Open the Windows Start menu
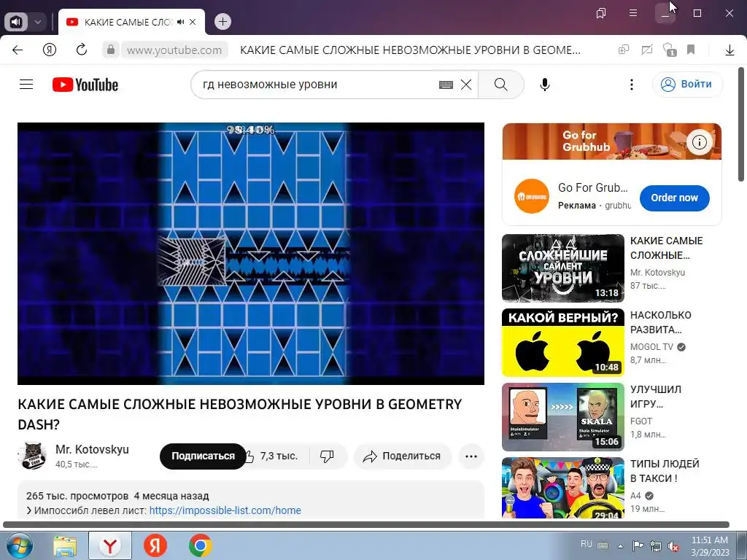This screenshot has height=560, width=747. coord(18,545)
